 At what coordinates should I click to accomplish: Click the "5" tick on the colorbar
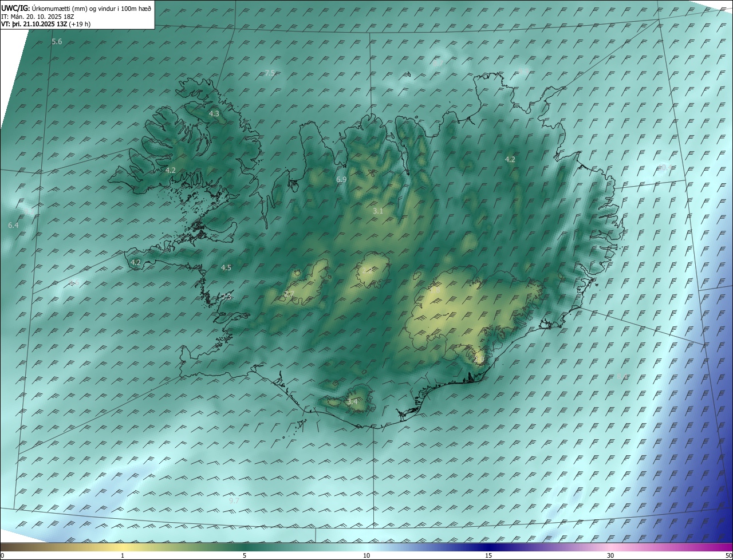point(245,555)
